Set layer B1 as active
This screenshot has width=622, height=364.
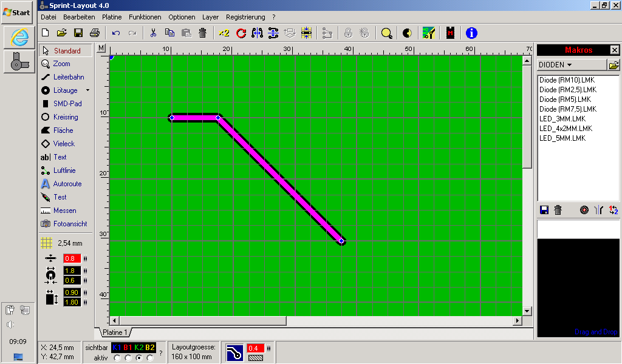(128, 358)
